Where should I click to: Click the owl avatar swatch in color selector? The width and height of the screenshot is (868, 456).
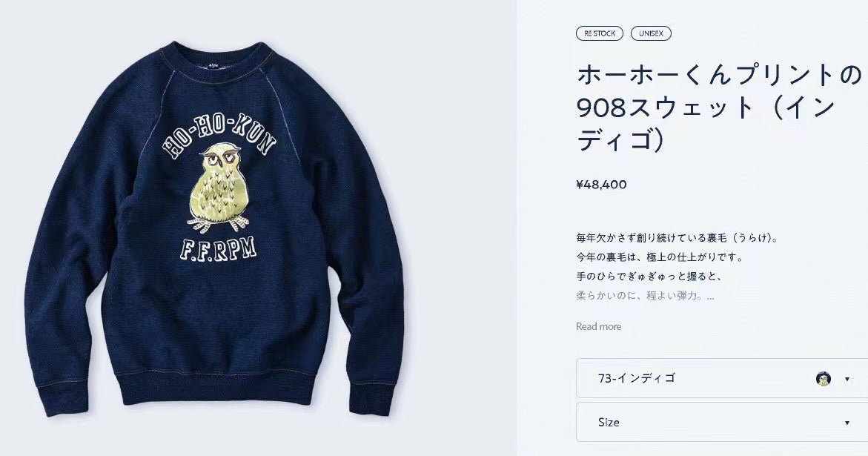824,379
